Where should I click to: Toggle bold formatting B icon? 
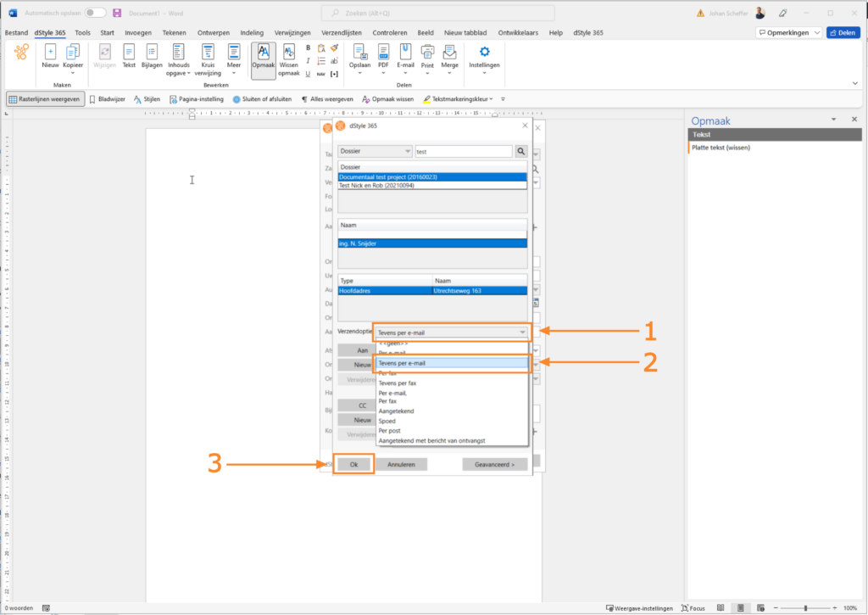click(x=309, y=48)
